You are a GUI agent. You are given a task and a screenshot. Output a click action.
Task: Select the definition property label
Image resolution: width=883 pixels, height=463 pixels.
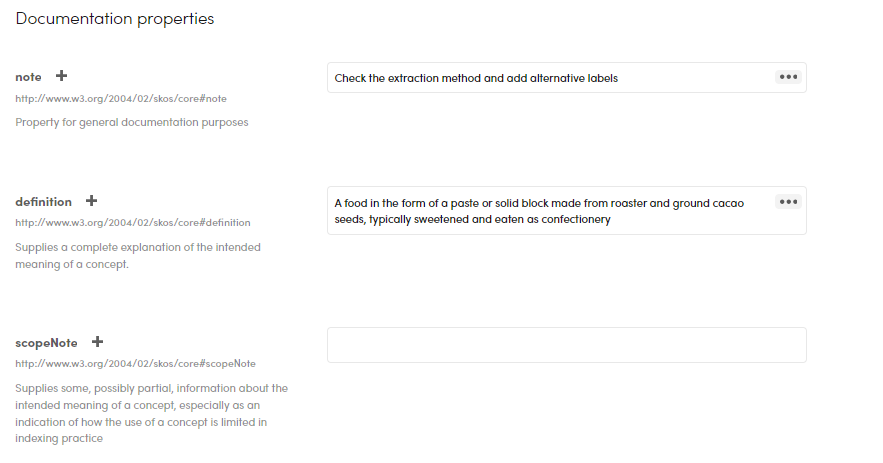point(44,202)
